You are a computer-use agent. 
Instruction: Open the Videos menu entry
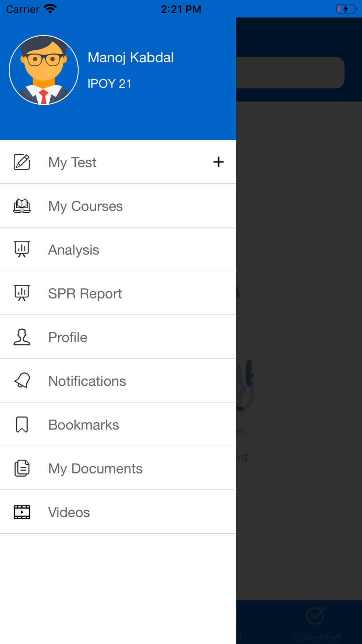coord(118,512)
